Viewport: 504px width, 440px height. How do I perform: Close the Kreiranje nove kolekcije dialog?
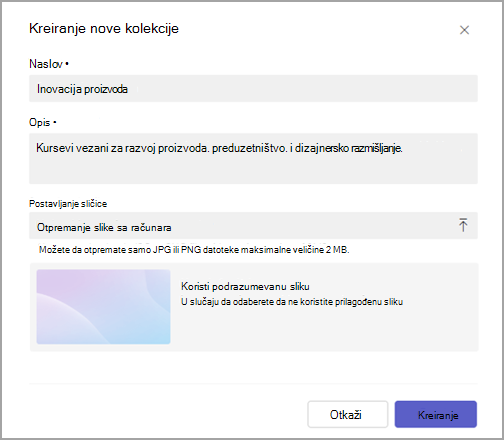point(464,30)
